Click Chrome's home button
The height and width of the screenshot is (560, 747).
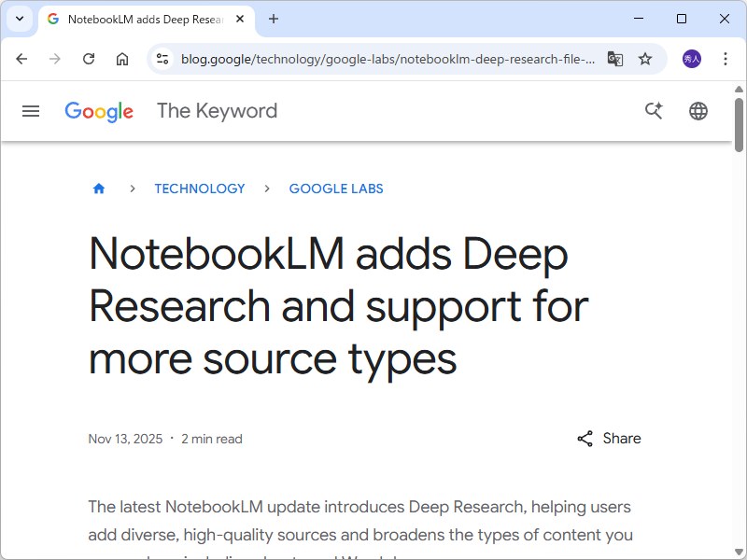[x=121, y=58]
